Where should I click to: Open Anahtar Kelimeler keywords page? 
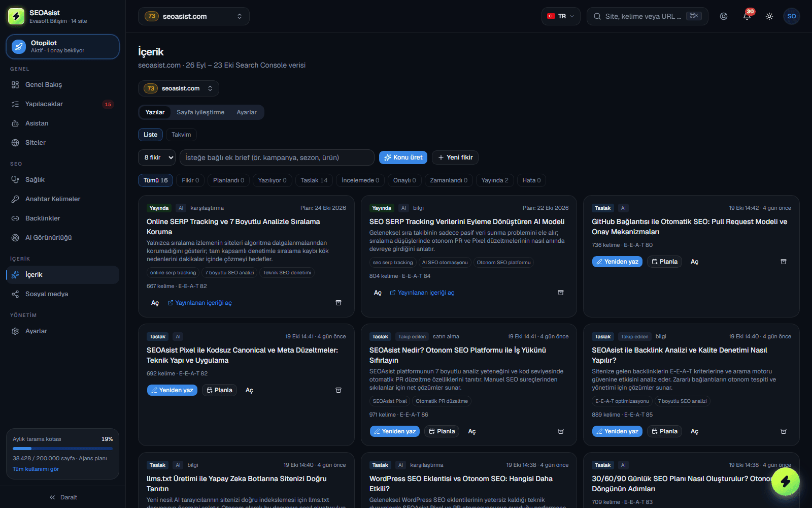tap(62, 199)
